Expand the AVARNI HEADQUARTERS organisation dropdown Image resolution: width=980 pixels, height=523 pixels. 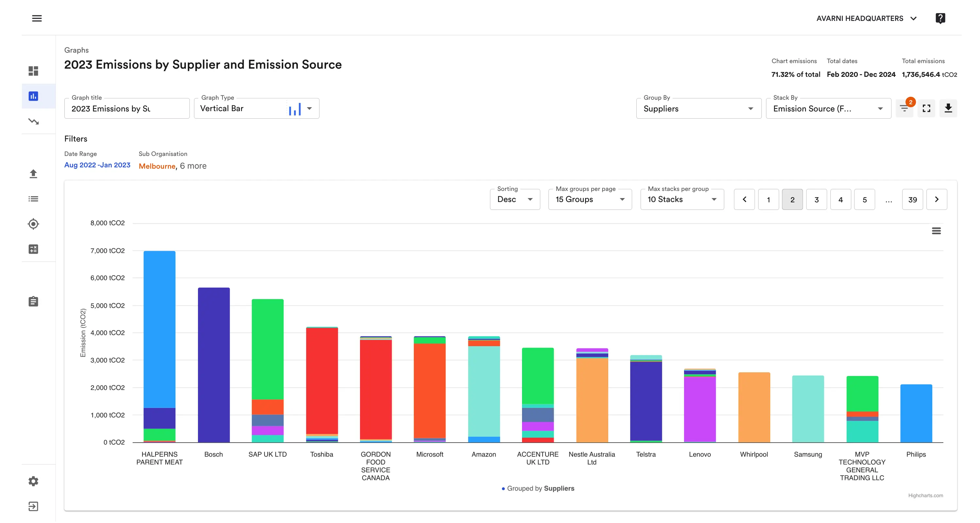(867, 18)
